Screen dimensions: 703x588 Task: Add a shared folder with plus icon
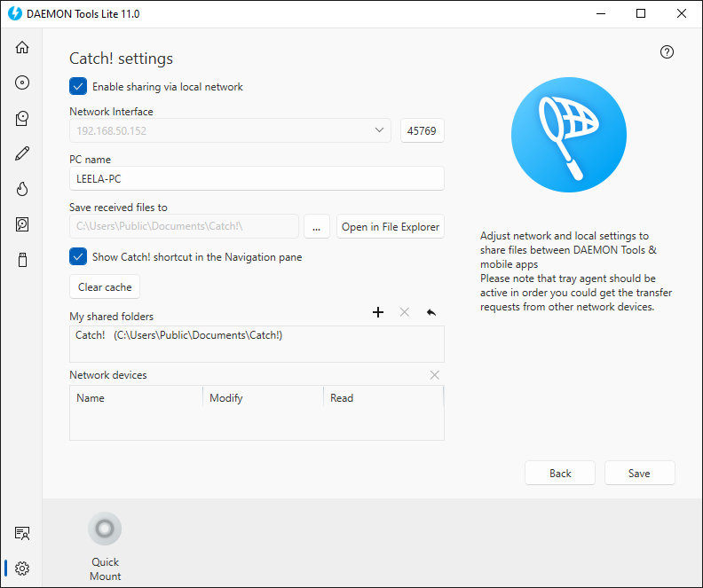coord(378,312)
